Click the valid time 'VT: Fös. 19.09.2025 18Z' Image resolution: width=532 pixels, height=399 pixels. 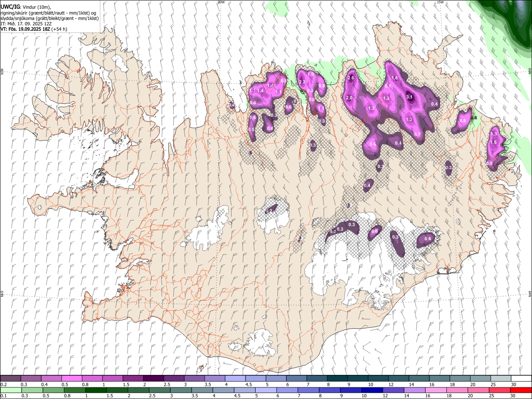25,29
